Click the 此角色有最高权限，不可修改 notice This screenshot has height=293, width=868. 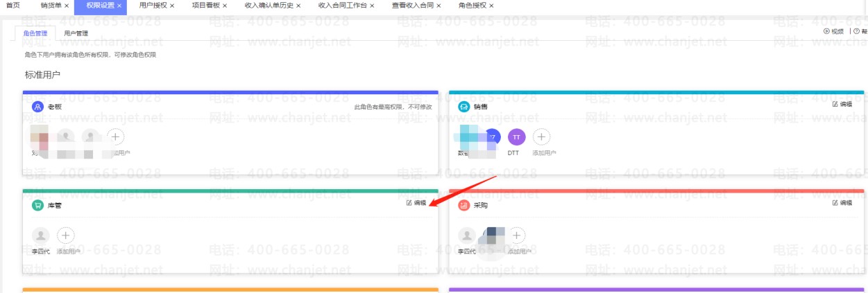click(393, 107)
